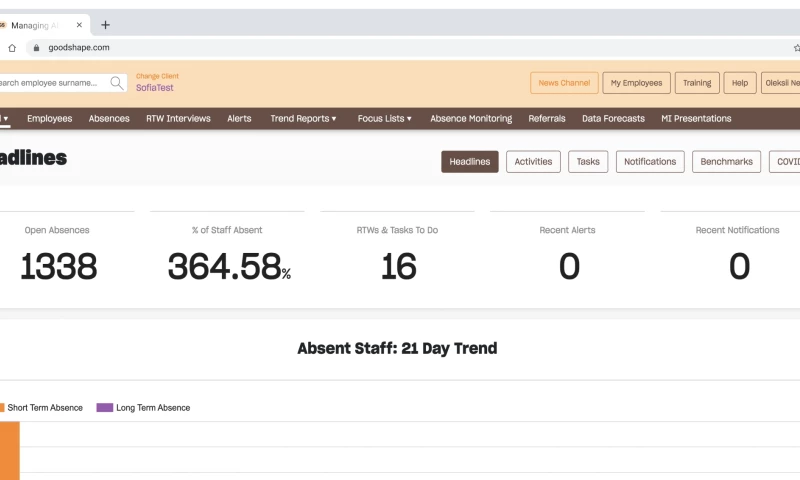Viewport: 800px width, 480px height.
Task: Click the browser home icon
Action: coord(12,48)
